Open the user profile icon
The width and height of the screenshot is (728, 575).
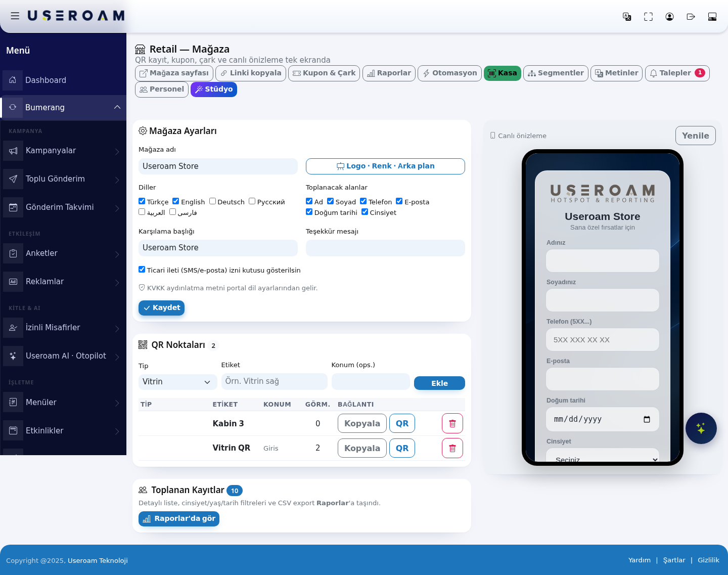pos(669,17)
